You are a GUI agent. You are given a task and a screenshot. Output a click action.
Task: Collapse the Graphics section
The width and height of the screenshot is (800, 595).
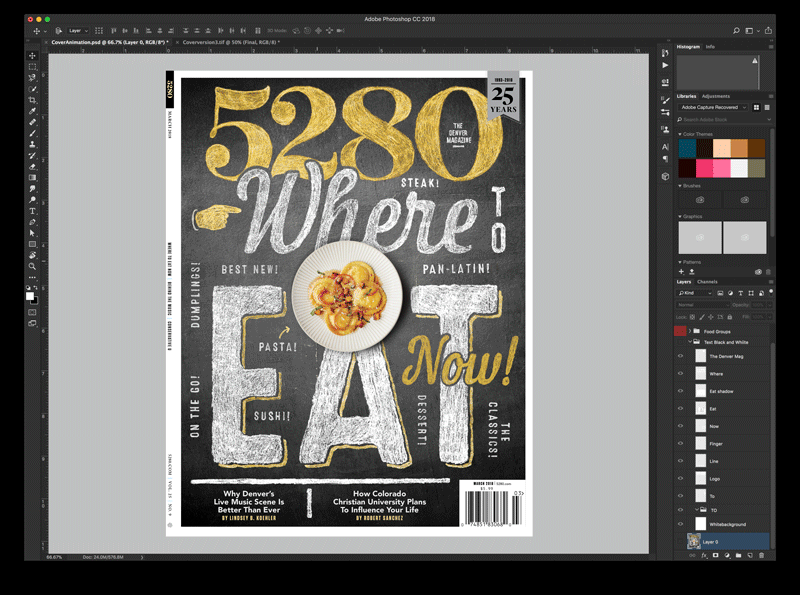pyautogui.click(x=680, y=216)
